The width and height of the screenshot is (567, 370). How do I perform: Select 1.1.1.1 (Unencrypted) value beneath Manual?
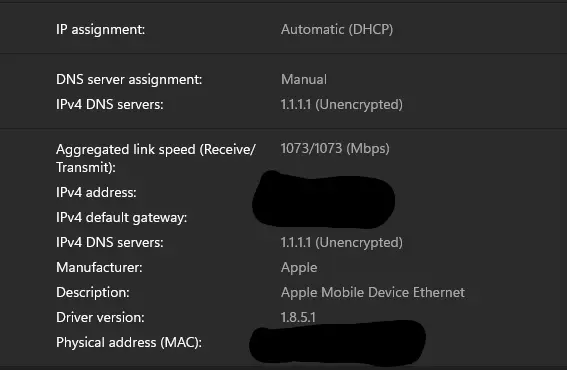[342, 105]
